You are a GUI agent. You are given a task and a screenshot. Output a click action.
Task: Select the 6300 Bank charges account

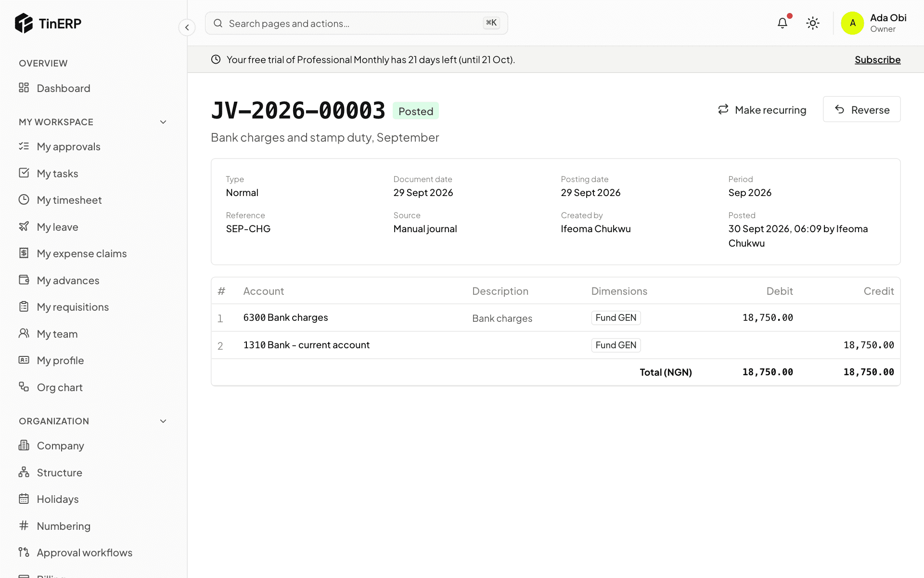(285, 317)
